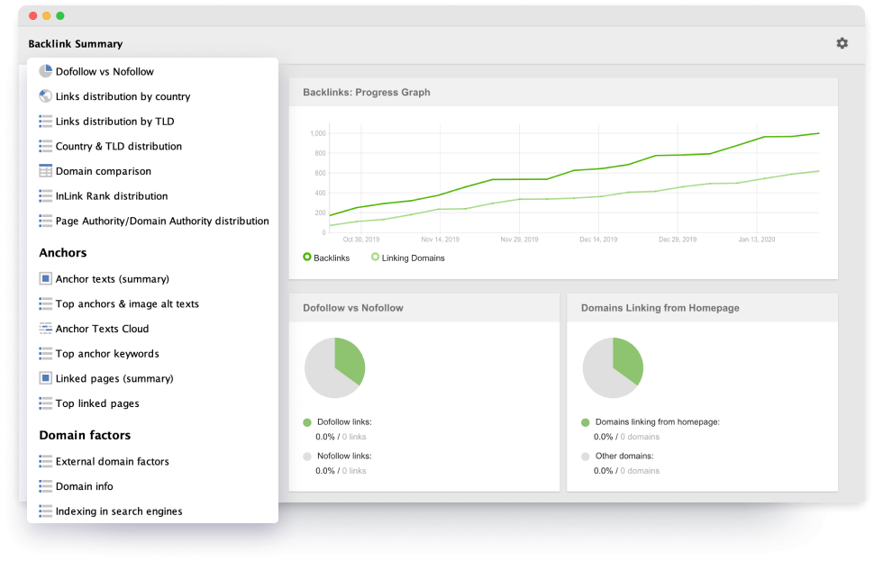Select Page Authority/Domain Authority distribution

tap(162, 221)
